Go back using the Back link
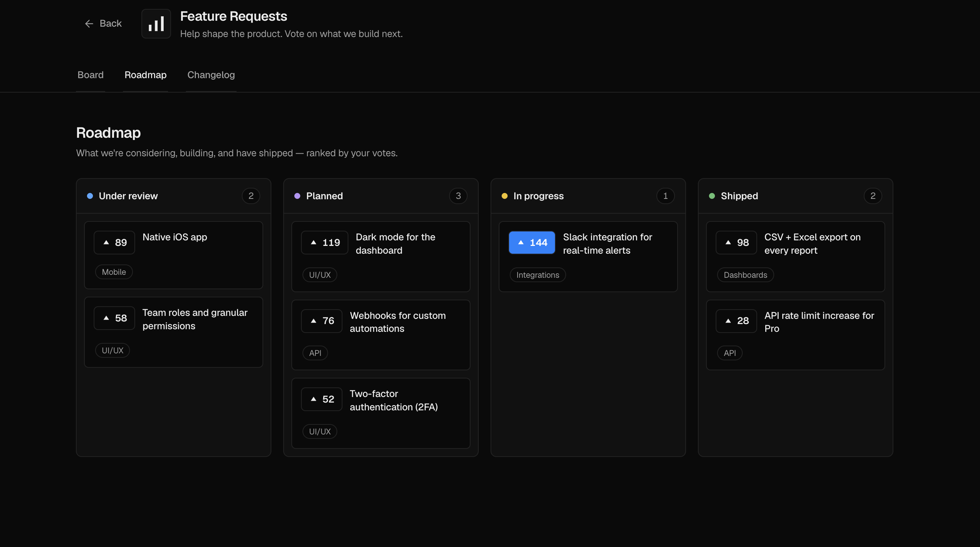 (103, 24)
